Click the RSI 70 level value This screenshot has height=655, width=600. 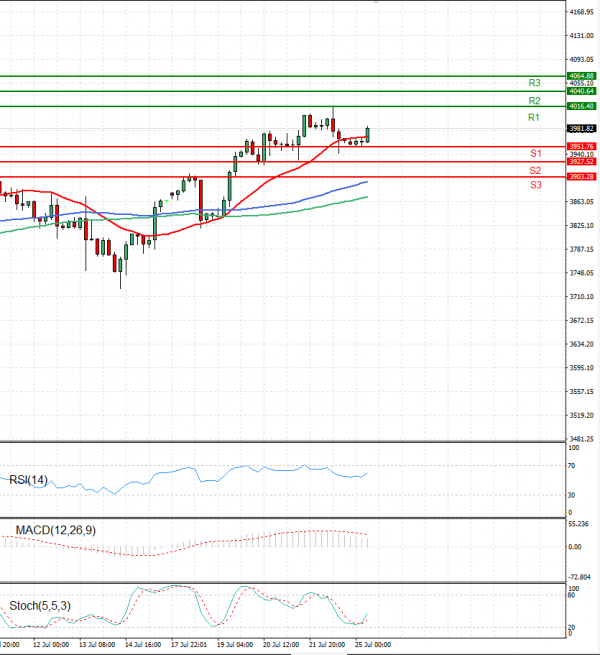(x=571, y=465)
